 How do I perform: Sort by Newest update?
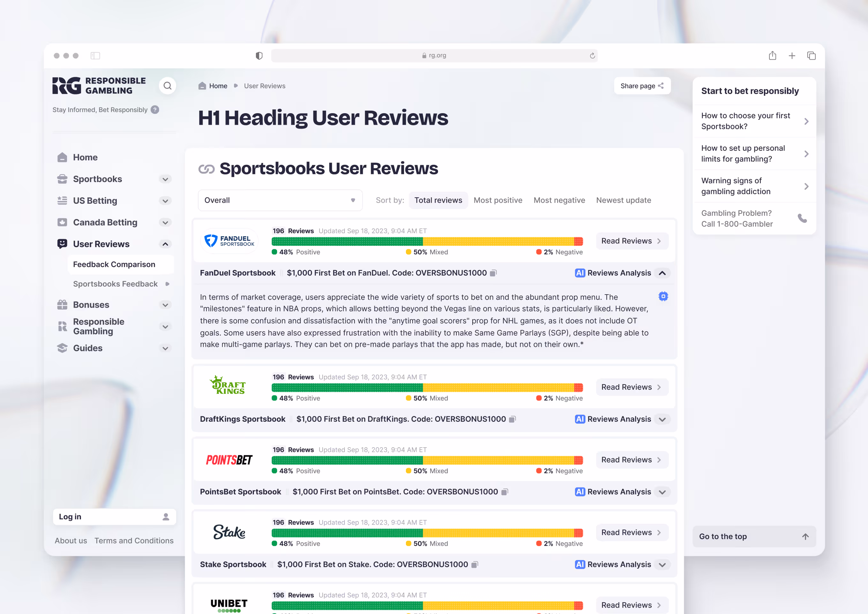(623, 201)
